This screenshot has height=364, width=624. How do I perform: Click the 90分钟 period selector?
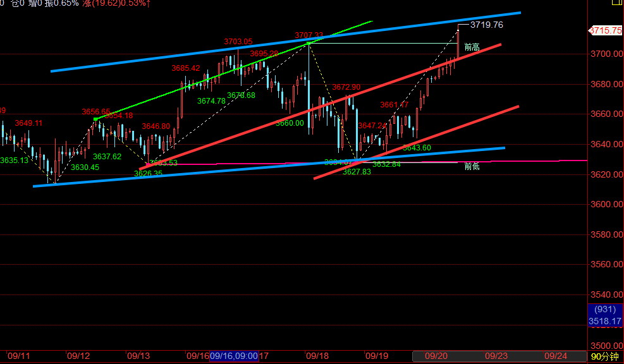coord(605,357)
